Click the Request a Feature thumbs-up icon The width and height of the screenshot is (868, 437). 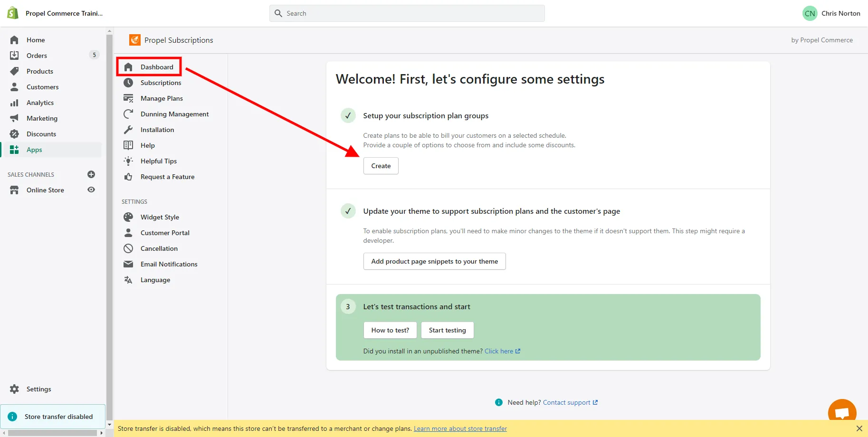[x=128, y=177]
